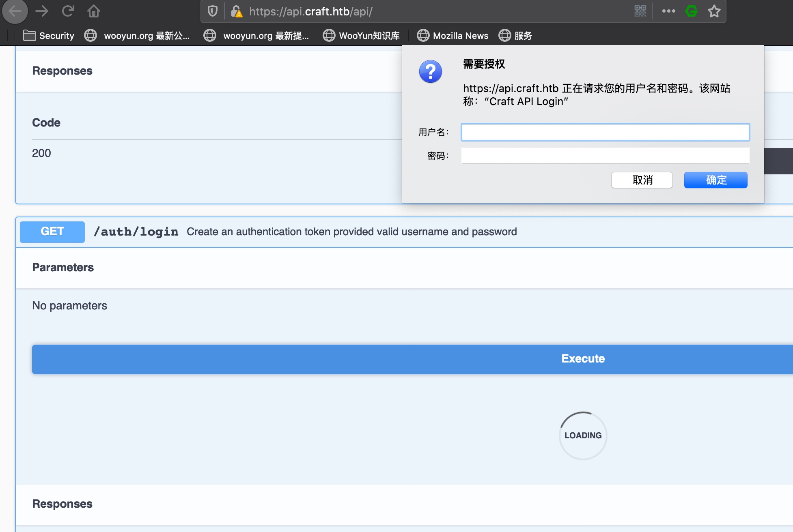This screenshot has height=532, width=793.
Task: Click the insecure lock warning icon
Action: coord(237,11)
